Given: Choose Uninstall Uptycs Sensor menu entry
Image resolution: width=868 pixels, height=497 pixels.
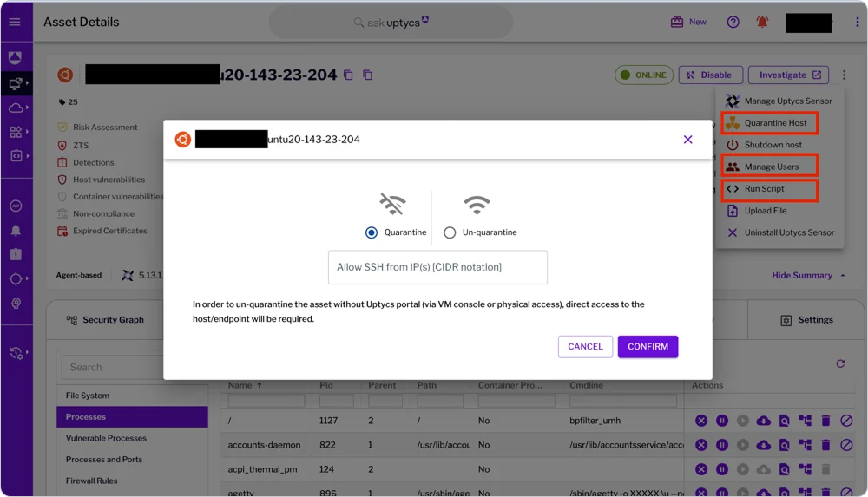Looking at the screenshot, I should (x=780, y=233).
